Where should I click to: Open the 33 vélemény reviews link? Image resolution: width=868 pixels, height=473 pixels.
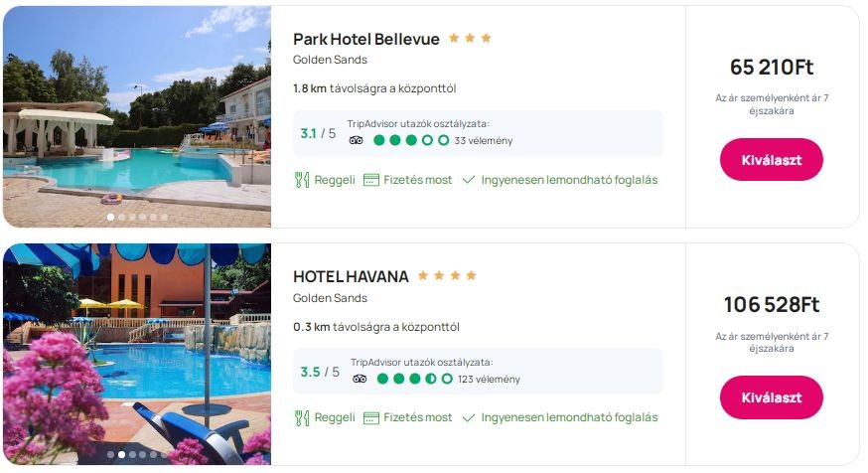click(482, 141)
